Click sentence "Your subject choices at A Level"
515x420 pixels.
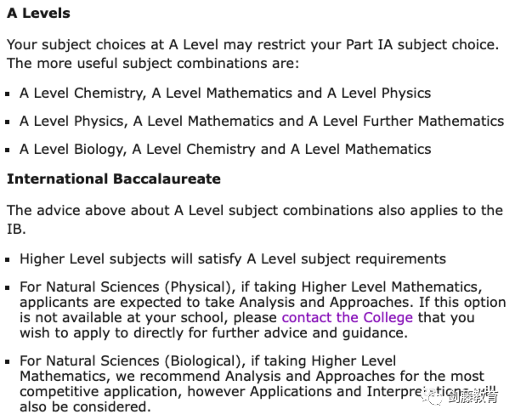coord(251,44)
